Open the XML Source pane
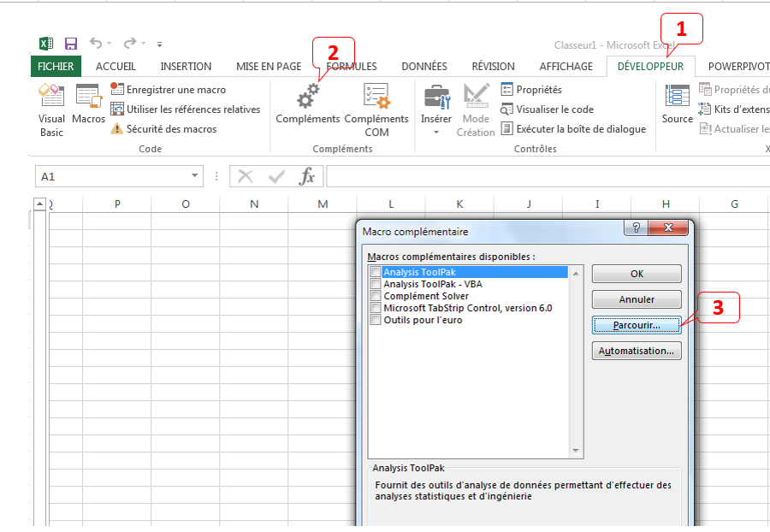The width and height of the screenshot is (770, 532). (678, 103)
